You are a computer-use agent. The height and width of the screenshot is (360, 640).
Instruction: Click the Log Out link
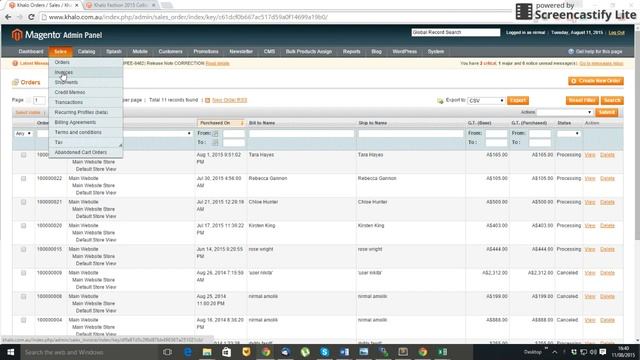pos(616,33)
